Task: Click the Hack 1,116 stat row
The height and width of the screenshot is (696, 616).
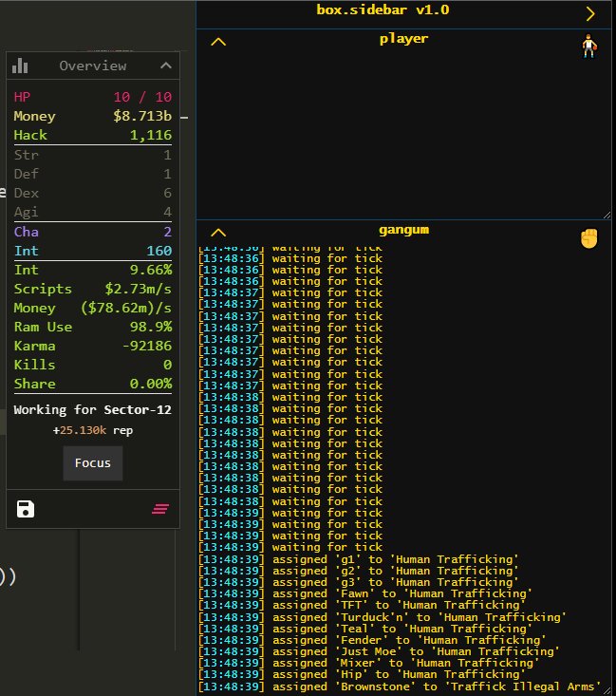Action: [x=93, y=135]
